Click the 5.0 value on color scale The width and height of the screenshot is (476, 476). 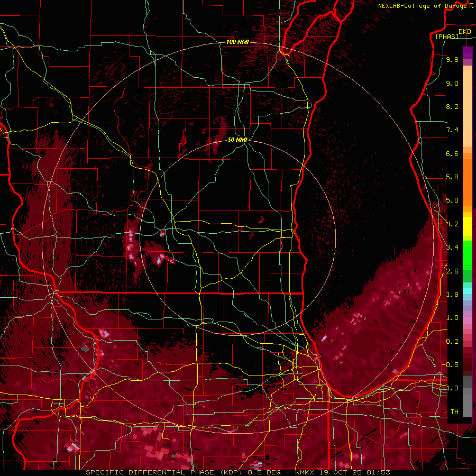click(x=452, y=200)
